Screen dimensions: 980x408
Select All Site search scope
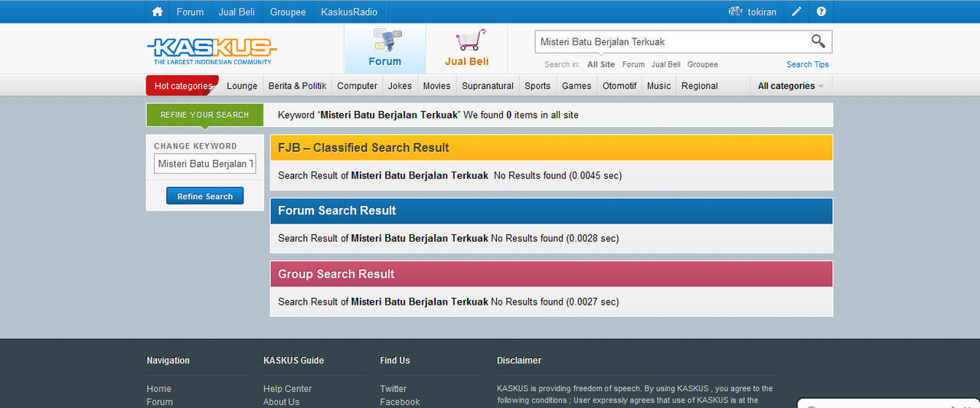tap(601, 64)
